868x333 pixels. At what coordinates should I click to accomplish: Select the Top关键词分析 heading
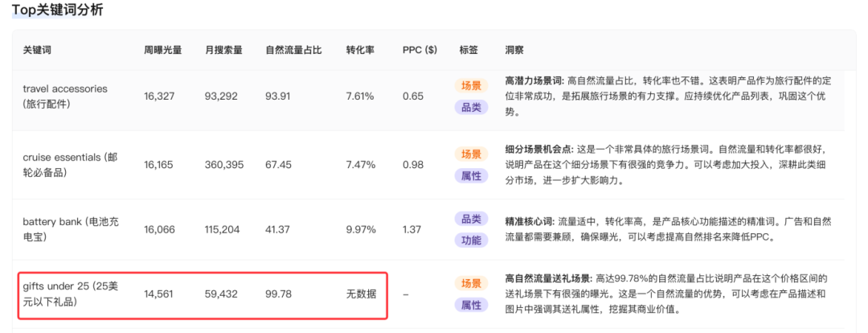(x=58, y=10)
